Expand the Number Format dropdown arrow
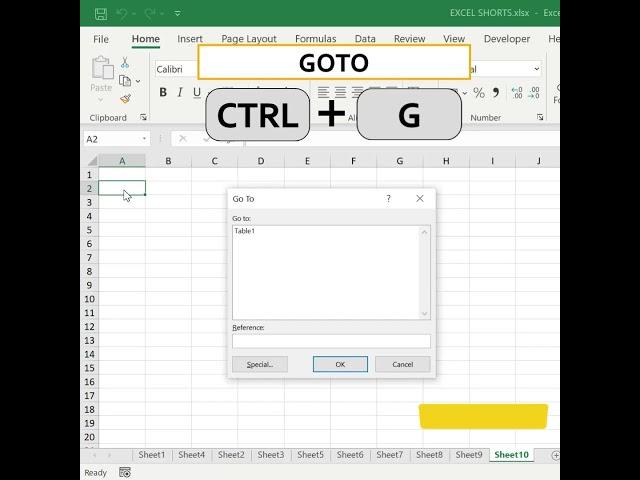 pyautogui.click(x=536, y=69)
